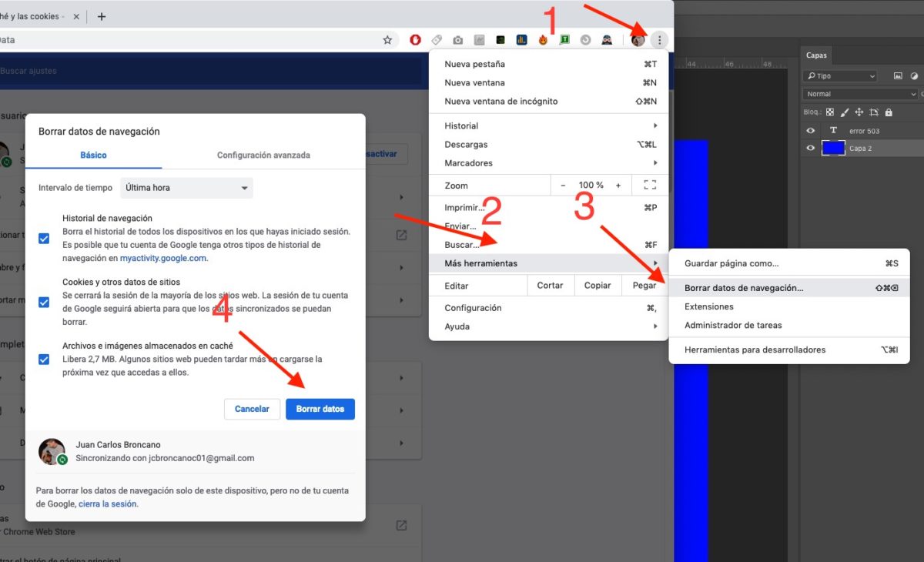
Task: Lock image pixels using the brush icon
Action: pyautogui.click(x=845, y=112)
